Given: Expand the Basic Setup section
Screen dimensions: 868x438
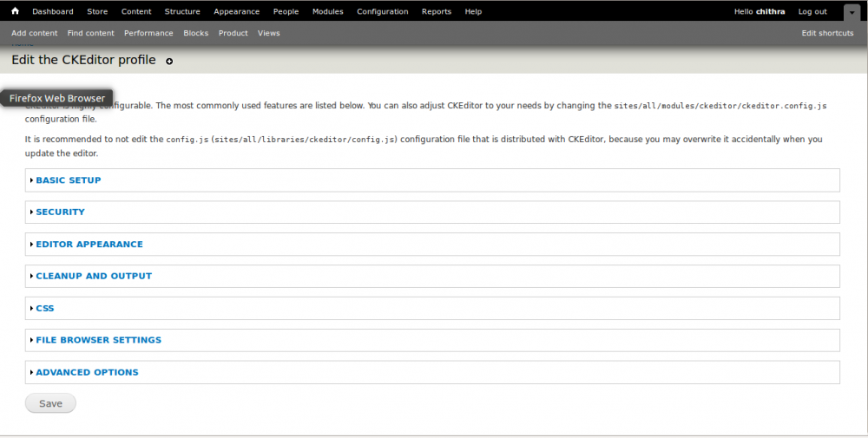Looking at the screenshot, I should coord(68,180).
